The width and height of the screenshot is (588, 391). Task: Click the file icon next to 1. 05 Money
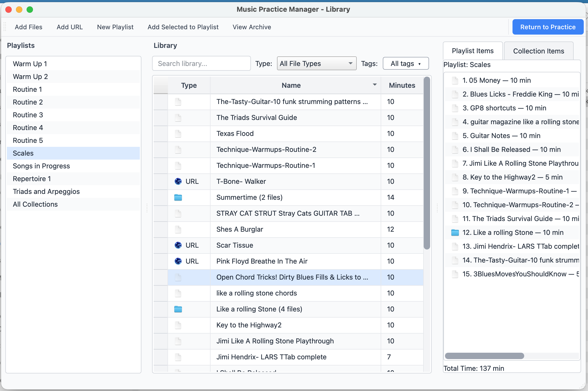455,80
